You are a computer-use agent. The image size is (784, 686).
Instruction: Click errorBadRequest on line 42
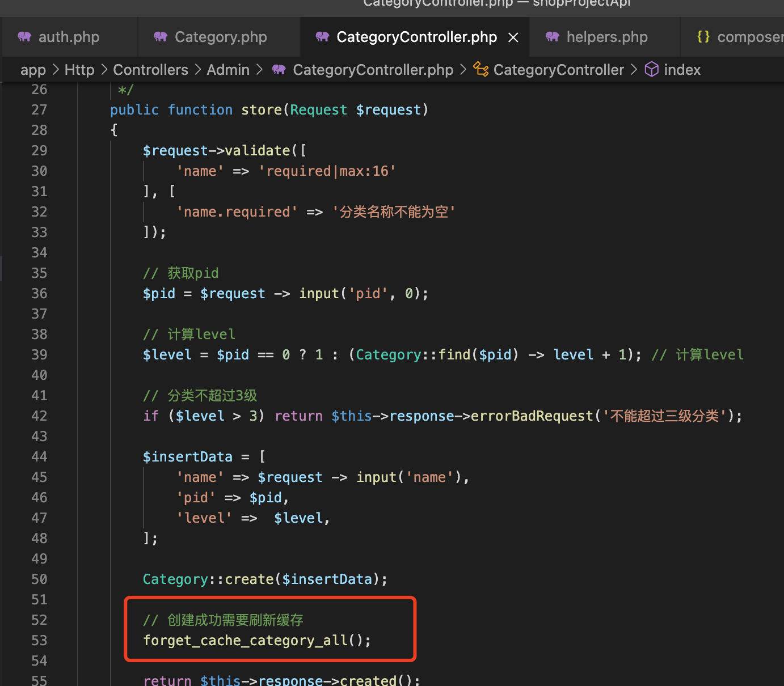pos(532,416)
